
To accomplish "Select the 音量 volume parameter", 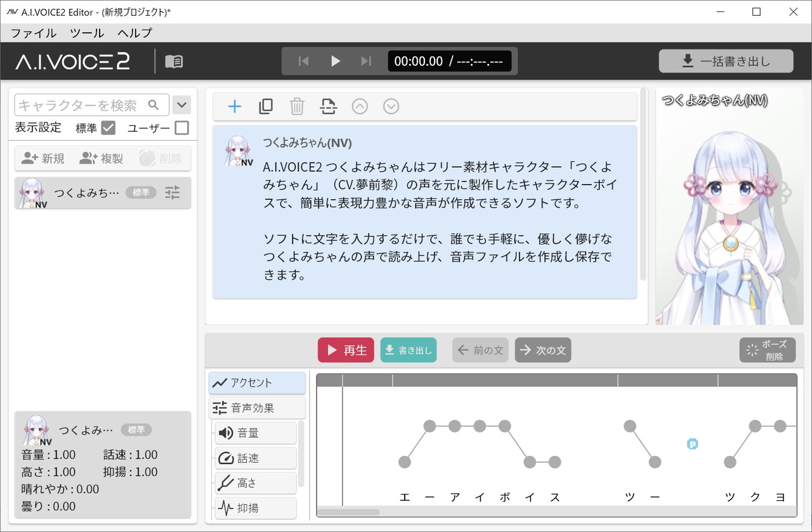I will pyautogui.click(x=256, y=433).
